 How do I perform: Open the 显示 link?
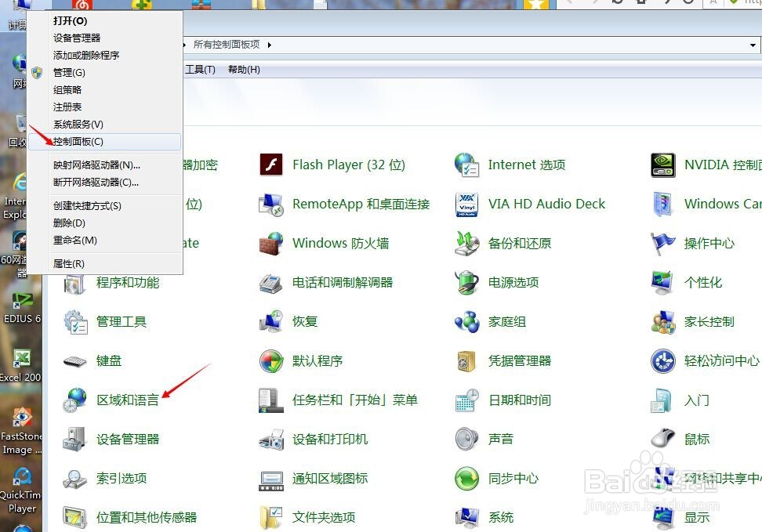coord(697,518)
